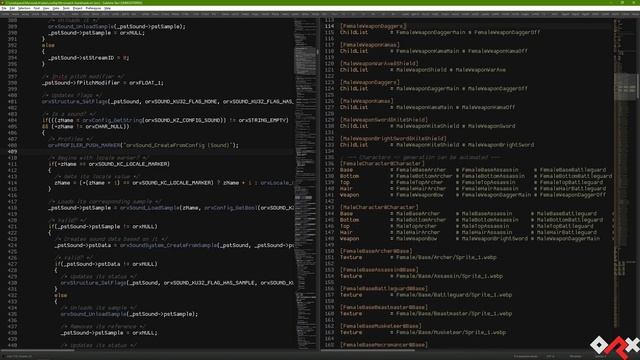Click orxSOUND_KC_LOCALE_MARKER on line 411
This screenshot has height=360, width=640.
(x=129, y=164)
